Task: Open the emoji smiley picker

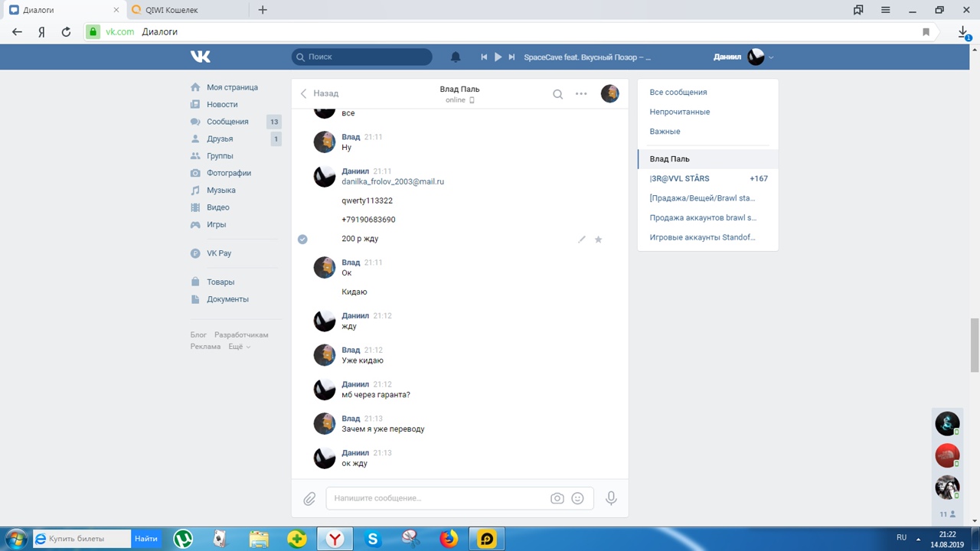Action: tap(578, 498)
